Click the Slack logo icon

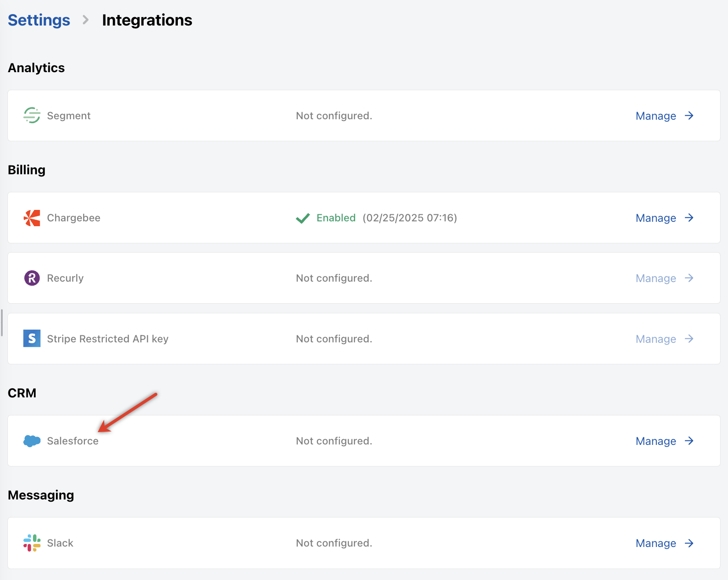click(32, 543)
